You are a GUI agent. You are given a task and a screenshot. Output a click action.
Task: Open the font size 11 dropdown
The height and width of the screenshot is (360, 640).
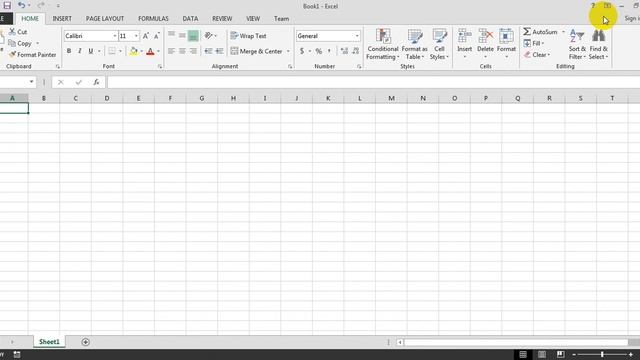click(136, 36)
